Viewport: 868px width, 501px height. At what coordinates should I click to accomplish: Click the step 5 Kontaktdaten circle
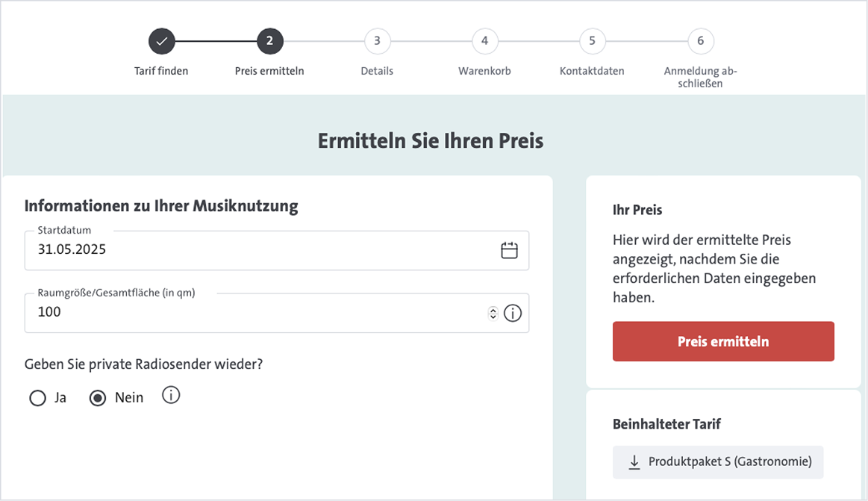point(592,41)
